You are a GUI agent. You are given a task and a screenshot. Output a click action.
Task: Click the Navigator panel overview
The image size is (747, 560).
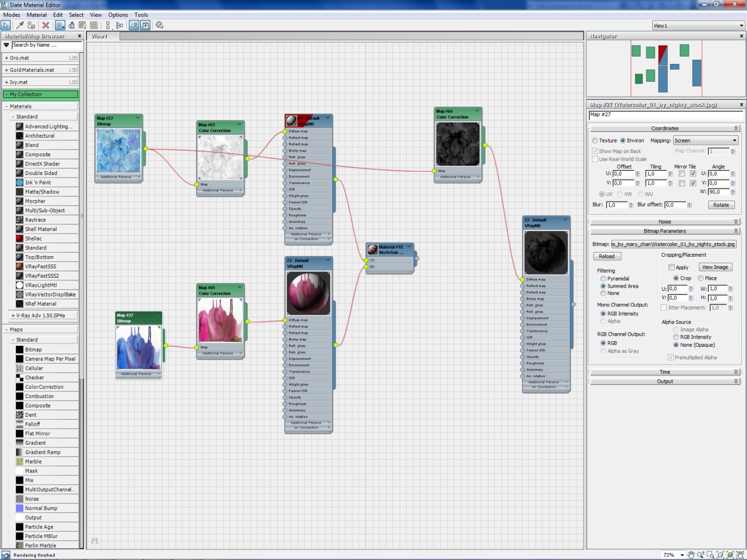click(665, 68)
